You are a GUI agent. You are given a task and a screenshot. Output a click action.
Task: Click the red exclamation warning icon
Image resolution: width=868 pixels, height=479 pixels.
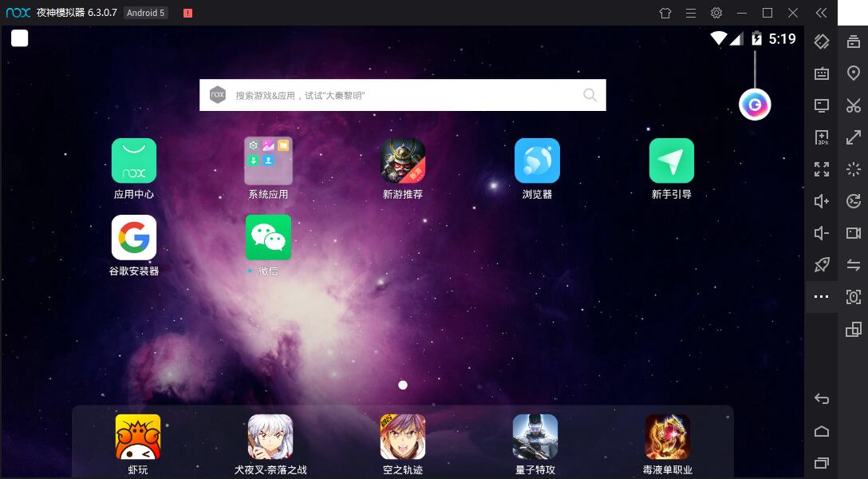(187, 13)
